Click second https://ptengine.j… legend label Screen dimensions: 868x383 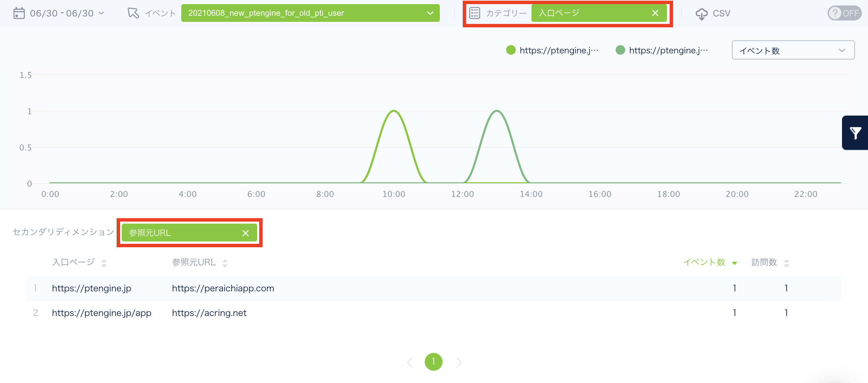tap(668, 50)
